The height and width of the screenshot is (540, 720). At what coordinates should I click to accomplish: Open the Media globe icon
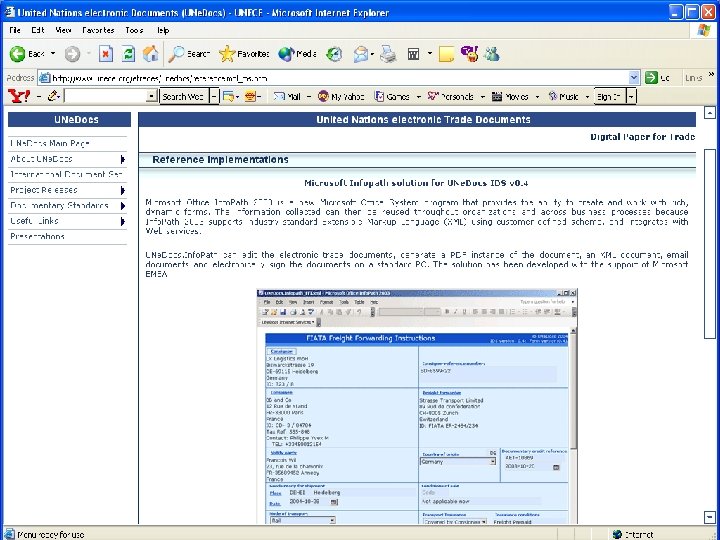pyautogui.click(x=286, y=54)
